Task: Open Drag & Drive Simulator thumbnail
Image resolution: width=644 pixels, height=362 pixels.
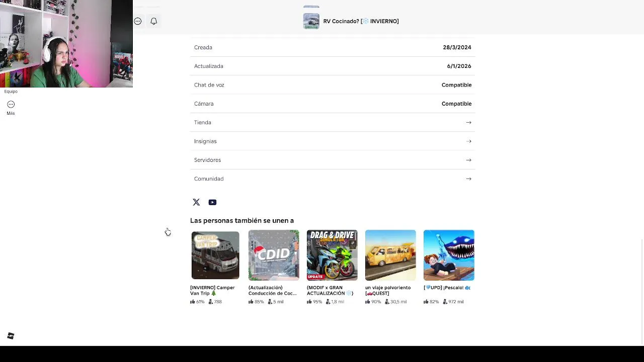Action: click(x=332, y=255)
